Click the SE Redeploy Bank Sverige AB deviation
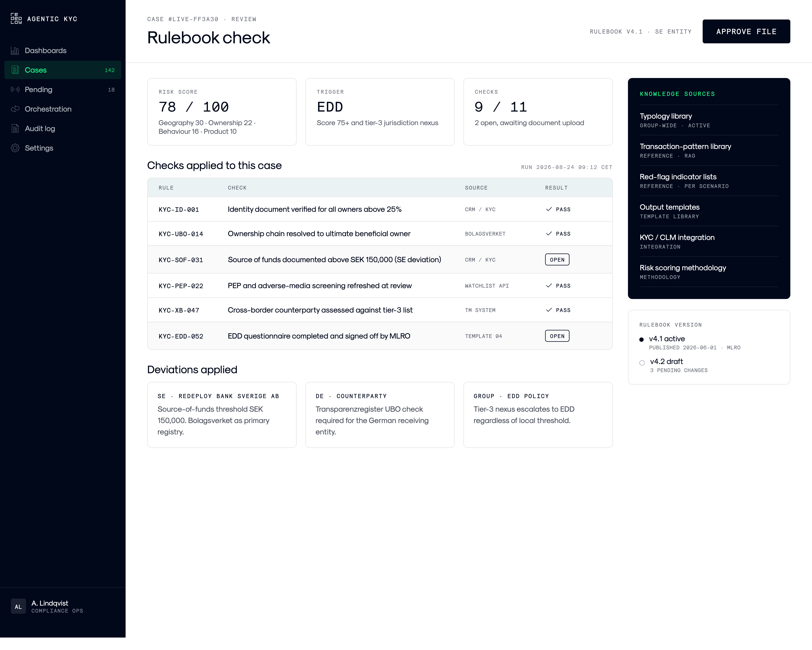 [222, 415]
